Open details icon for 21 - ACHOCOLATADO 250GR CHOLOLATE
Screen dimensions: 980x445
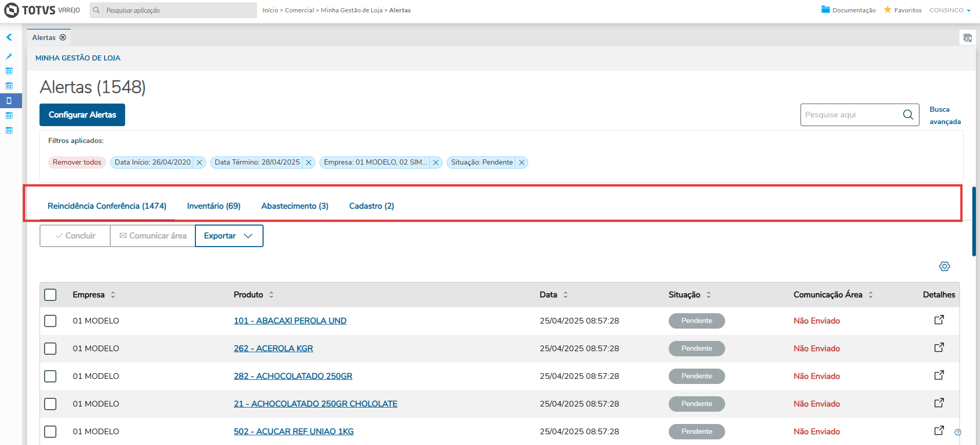[939, 403]
